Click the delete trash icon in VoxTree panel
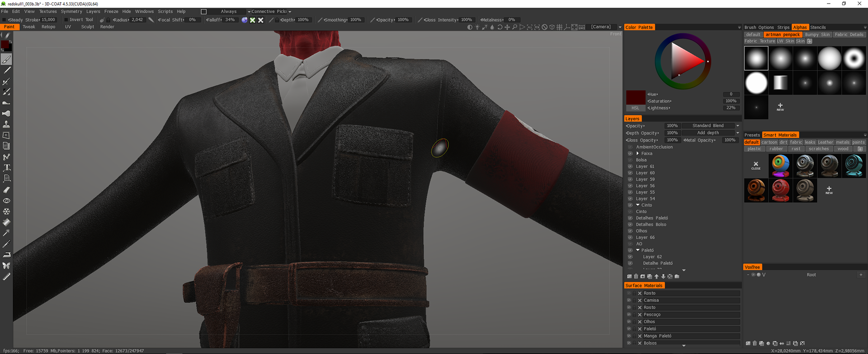 pyautogui.click(x=755, y=343)
